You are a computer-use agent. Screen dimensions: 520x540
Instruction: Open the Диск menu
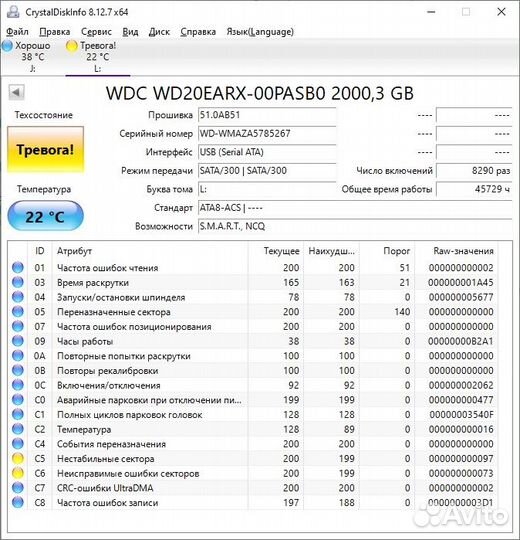pyautogui.click(x=159, y=32)
